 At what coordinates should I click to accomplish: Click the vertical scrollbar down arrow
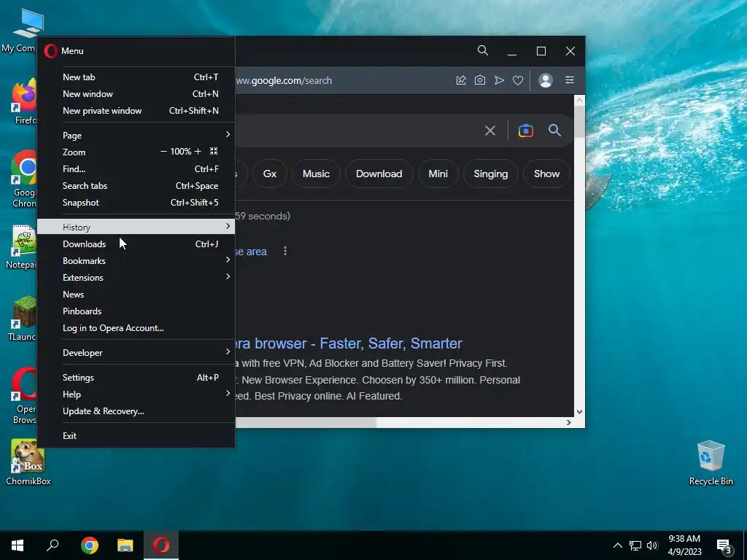click(579, 412)
